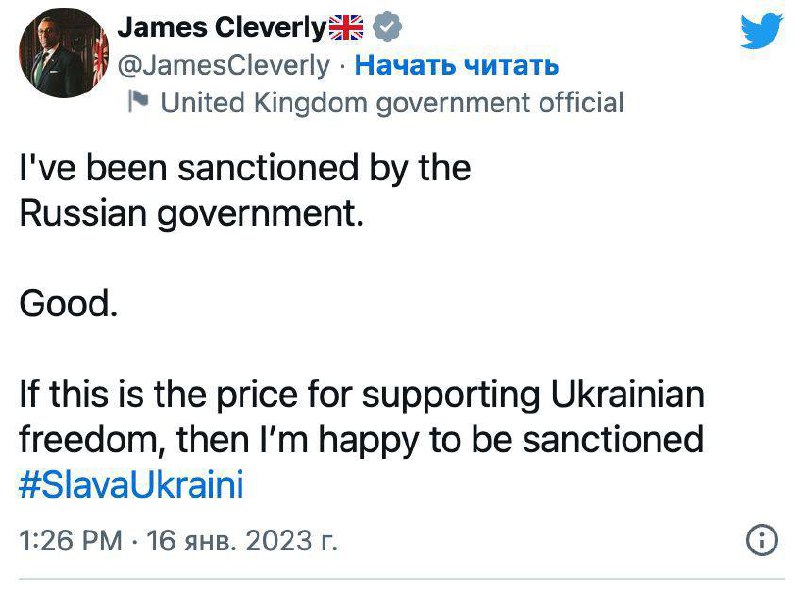Click the UK flag emoji beside the name

pyautogui.click(x=346, y=29)
